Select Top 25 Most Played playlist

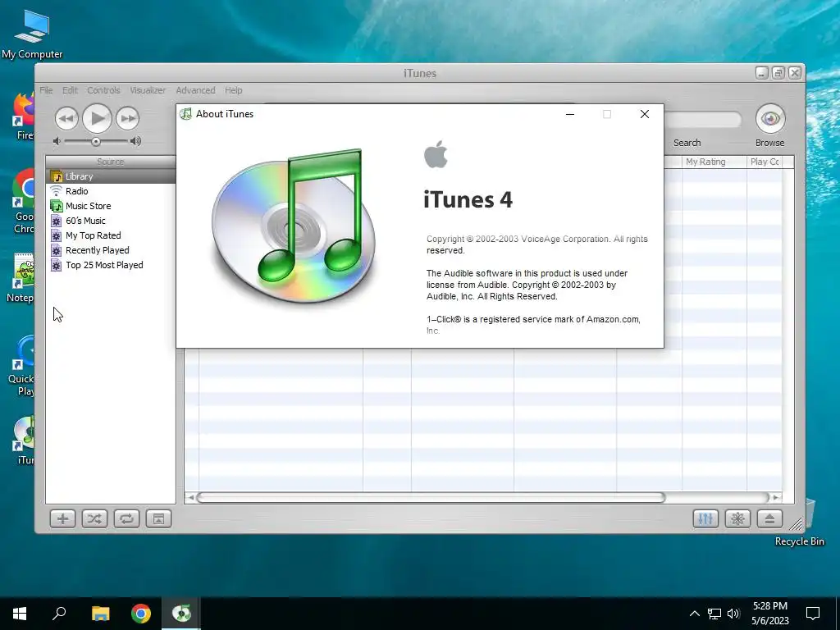[111, 265]
